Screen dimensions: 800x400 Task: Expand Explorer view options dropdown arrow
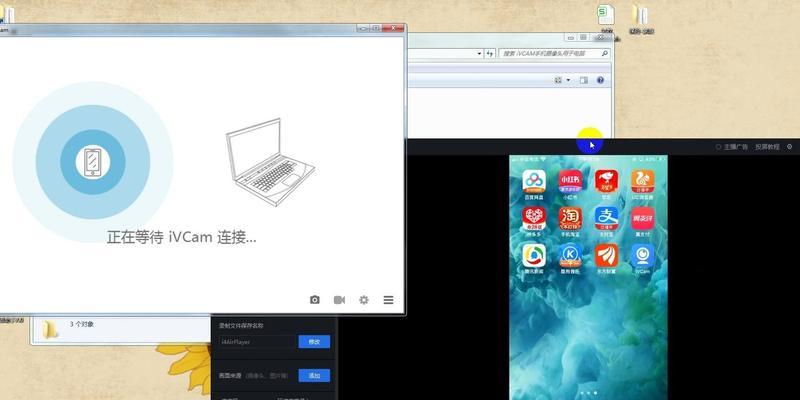(x=568, y=80)
